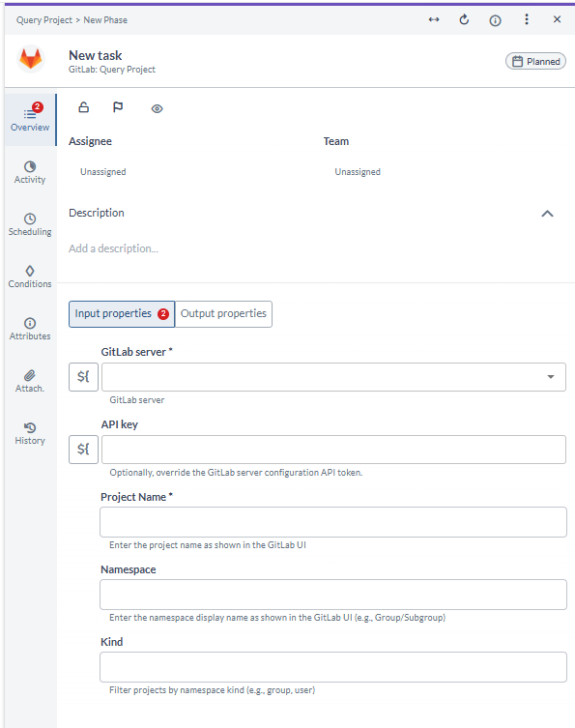Image resolution: width=575 pixels, height=728 pixels.
Task: Open task info circle icon in header
Action: point(495,20)
